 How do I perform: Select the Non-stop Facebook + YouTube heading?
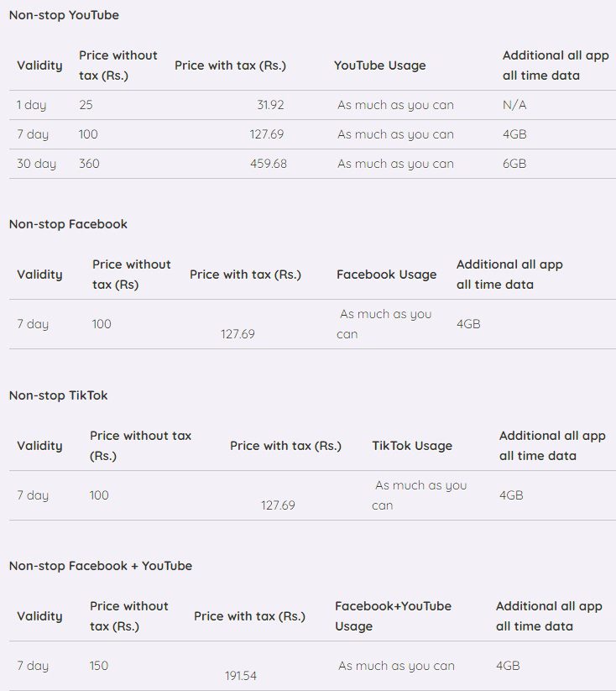[x=101, y=566]
